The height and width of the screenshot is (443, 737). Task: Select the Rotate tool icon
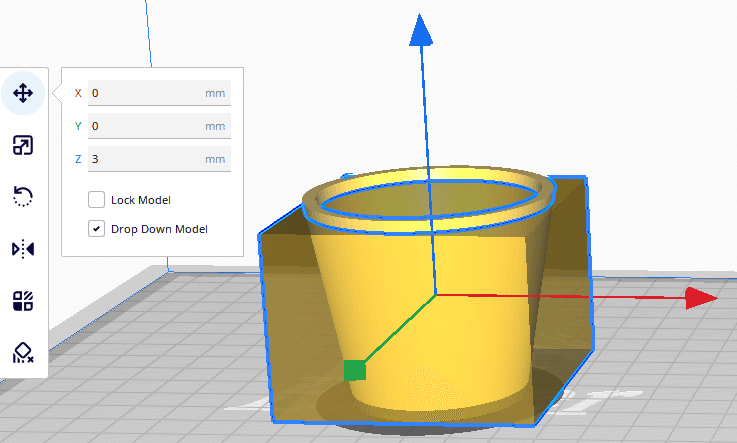[23, 196]
